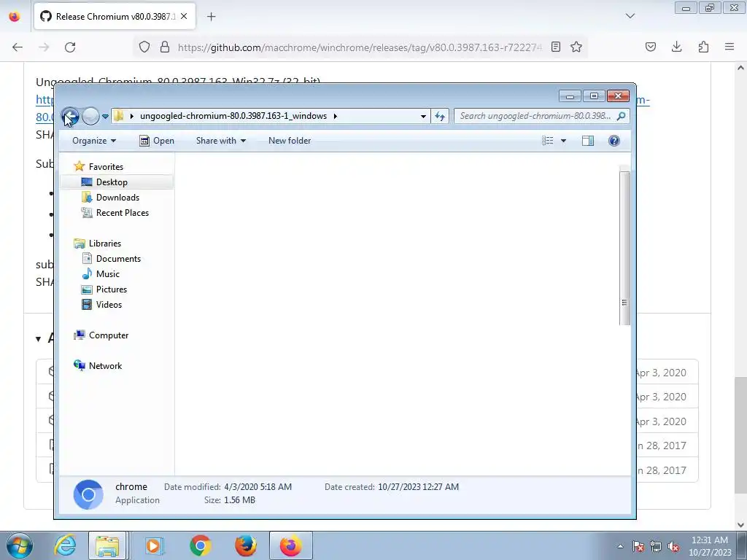
Task: Click the folder icon in address bar
Action: pyautogui.click(x=119, y=116)
